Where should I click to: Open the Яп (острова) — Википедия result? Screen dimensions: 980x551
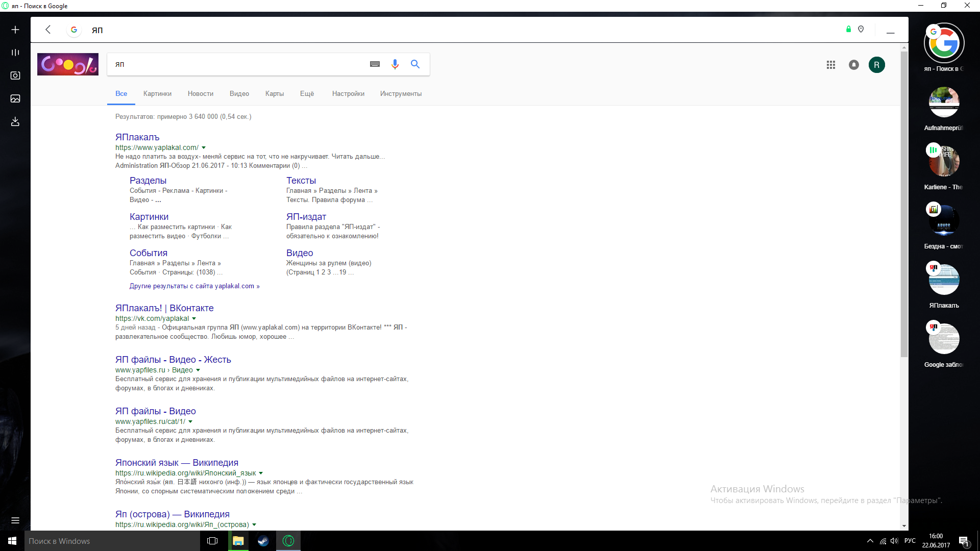pos(173,514)
